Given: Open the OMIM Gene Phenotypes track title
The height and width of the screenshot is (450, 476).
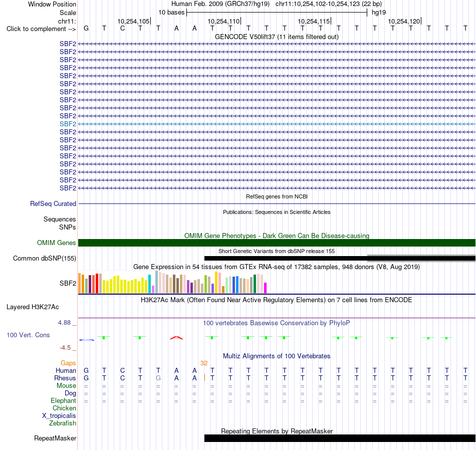Looking at the screenshot, I should pos(277,236).
